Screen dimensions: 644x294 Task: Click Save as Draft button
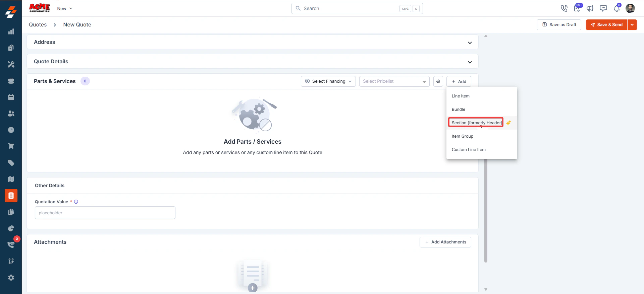click(x=559, y=25)
